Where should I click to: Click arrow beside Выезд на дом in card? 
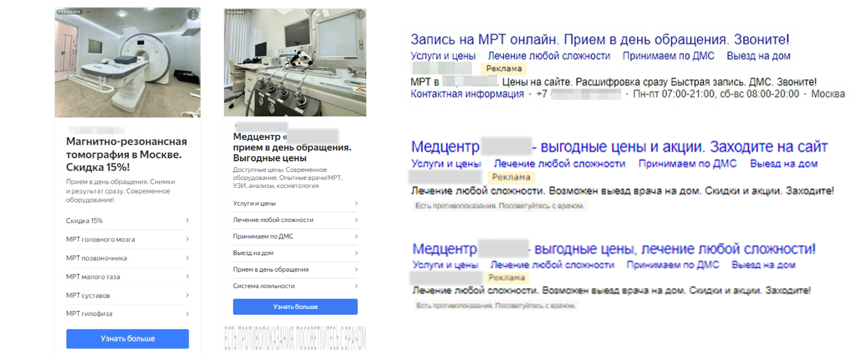click(x=356, y=253)
